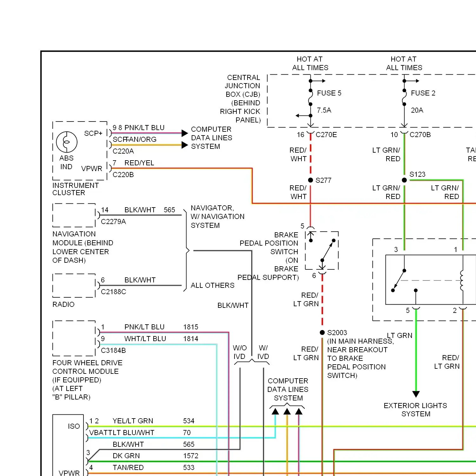Click the "YEL/LT GRN" wire color label
Screen dimensions: 476x476
(x=133, y=421)
